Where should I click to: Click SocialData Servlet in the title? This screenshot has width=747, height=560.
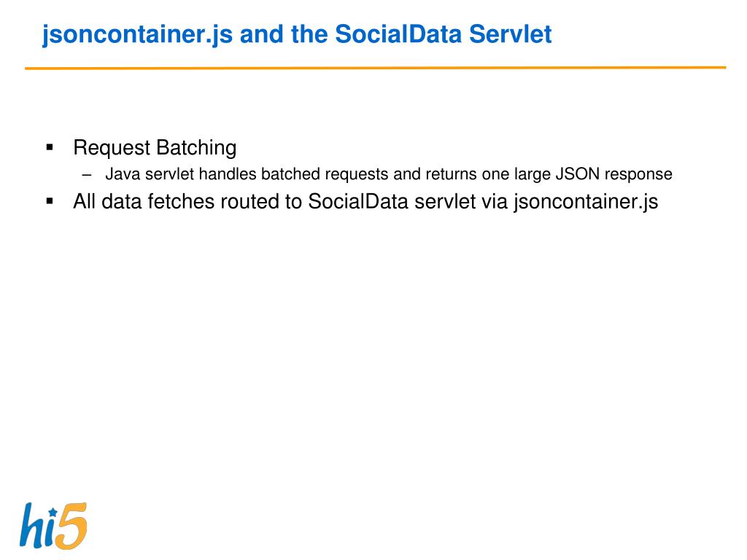pos(443,34)
